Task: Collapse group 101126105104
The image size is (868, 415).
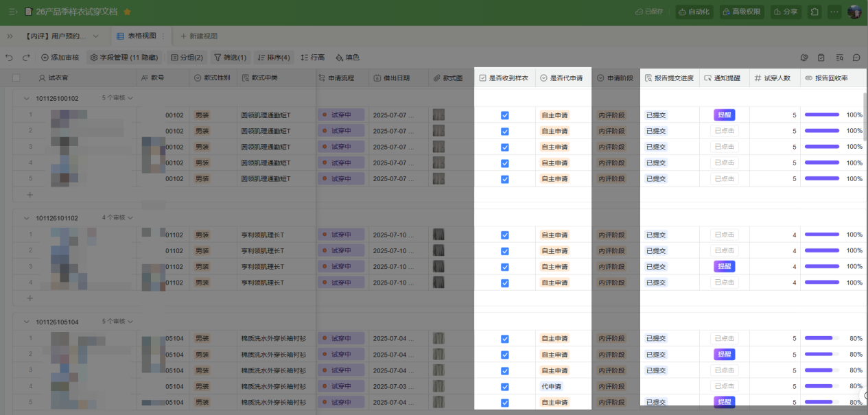Action: 27,322
